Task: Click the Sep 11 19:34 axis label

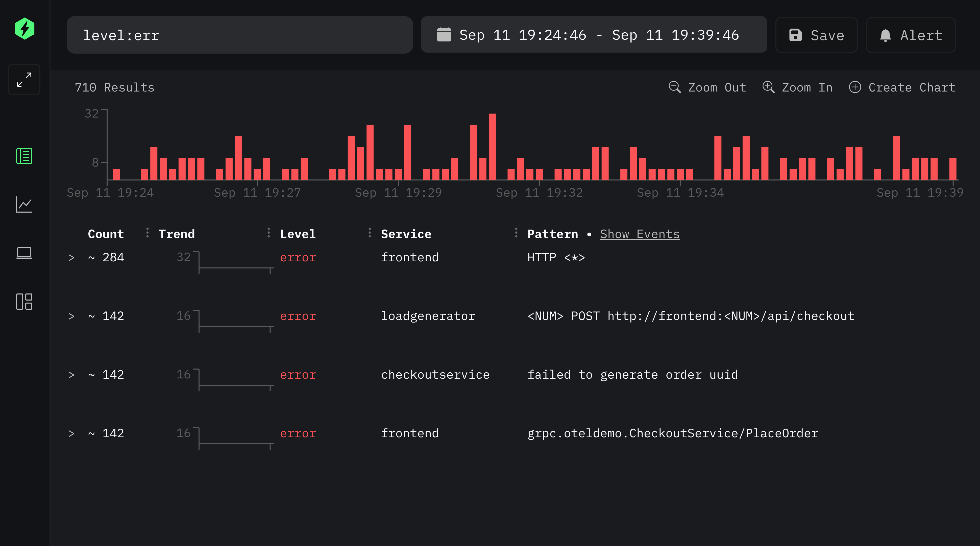Action: coord(680,193)
